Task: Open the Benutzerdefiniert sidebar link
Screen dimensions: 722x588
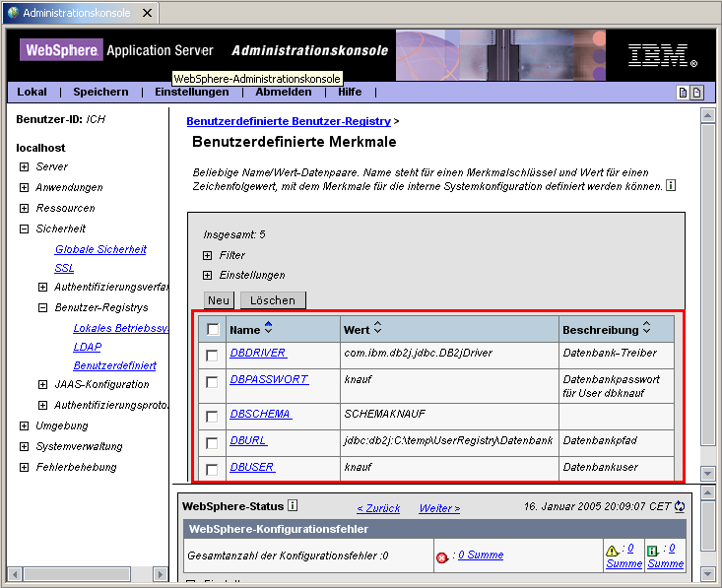Action: tap(114, 365)
